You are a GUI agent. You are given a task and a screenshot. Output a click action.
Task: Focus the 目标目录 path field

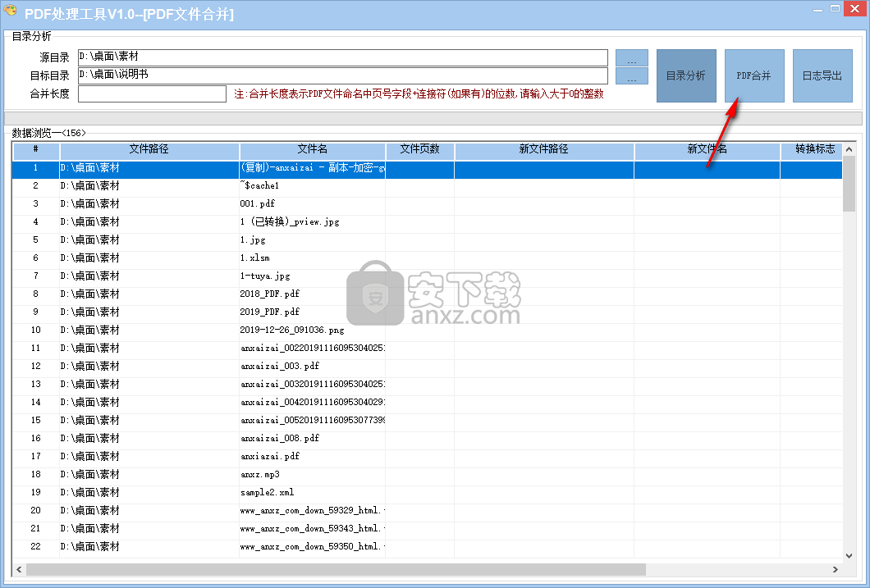click(343, 76)
